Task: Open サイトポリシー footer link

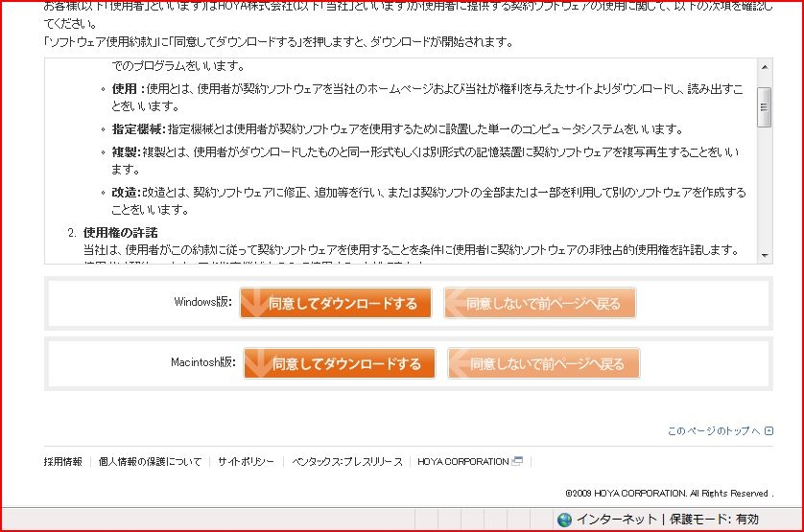Action: (x=247, y=462)
